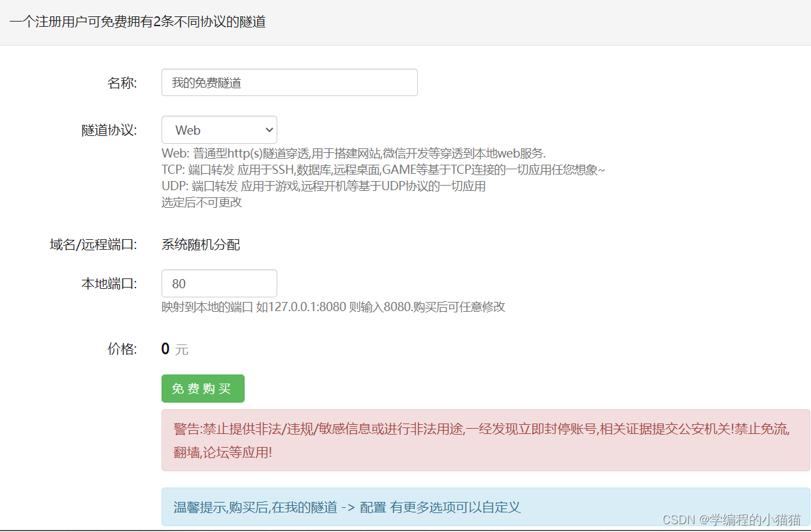Click the 系统随机分配 text
The width and height of the screenshot is (811, 532).
coord(201,244)
